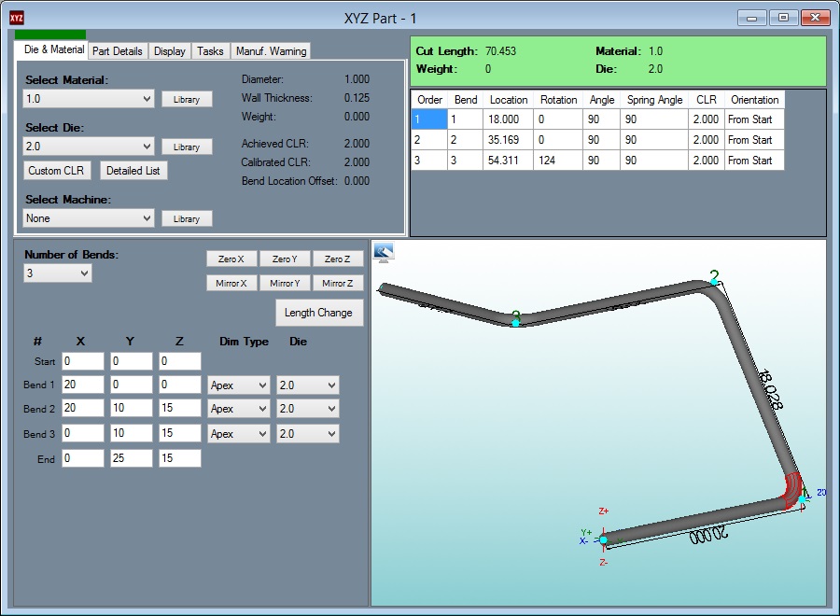Click the XYZ application icon in title bar

[x=17, y=18]
